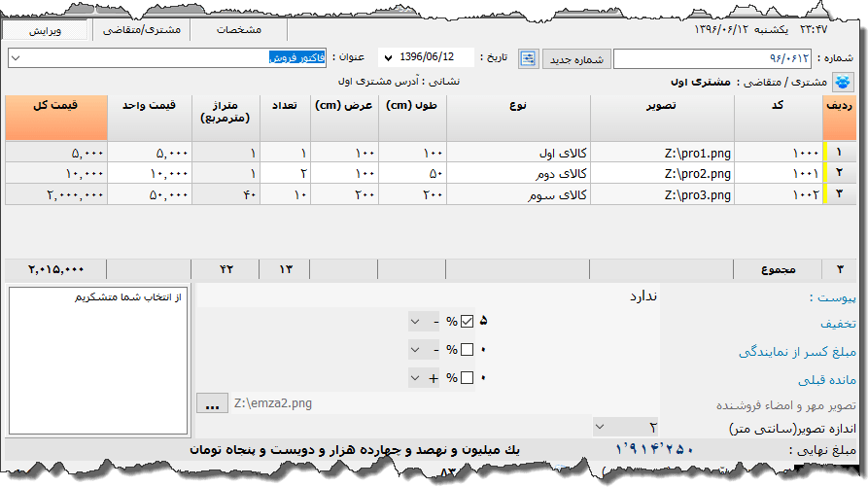The image size is (868, 487).
Task: Click the نوع column header
Action: click(518, 118)
